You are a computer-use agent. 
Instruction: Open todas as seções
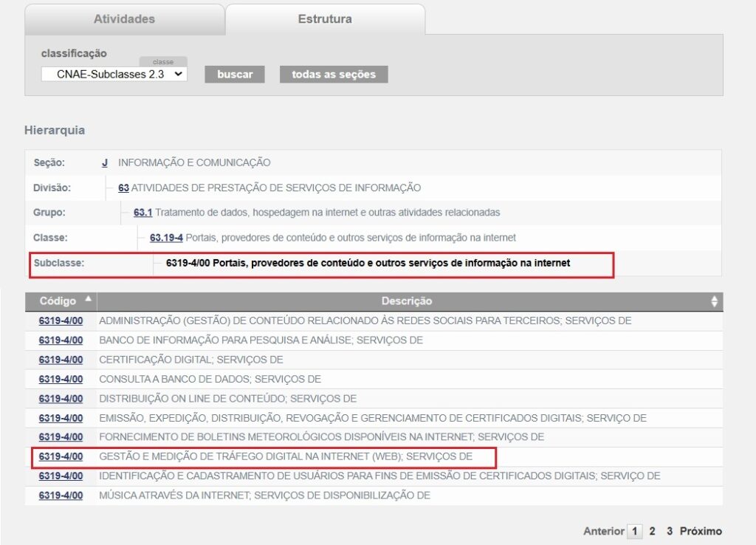[x=333, y=74]
